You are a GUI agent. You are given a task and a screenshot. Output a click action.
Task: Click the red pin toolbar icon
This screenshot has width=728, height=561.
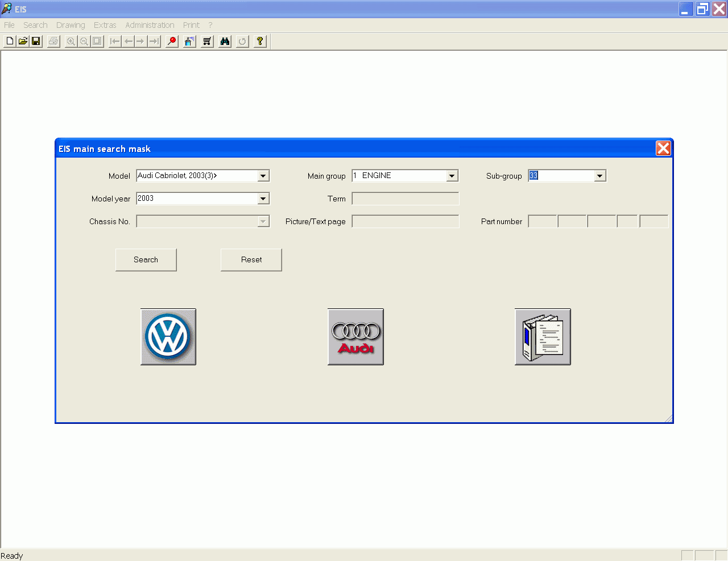pyautogui.click(x=172, y=41)
